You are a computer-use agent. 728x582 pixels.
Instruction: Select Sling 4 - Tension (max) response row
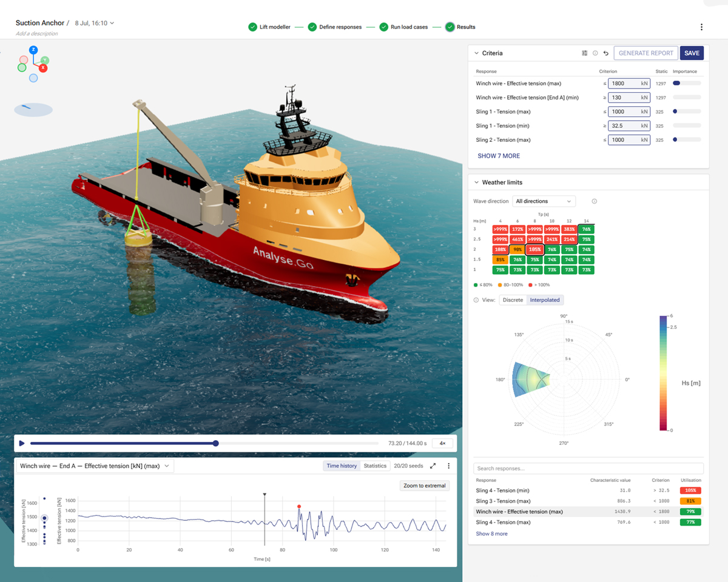588,522
